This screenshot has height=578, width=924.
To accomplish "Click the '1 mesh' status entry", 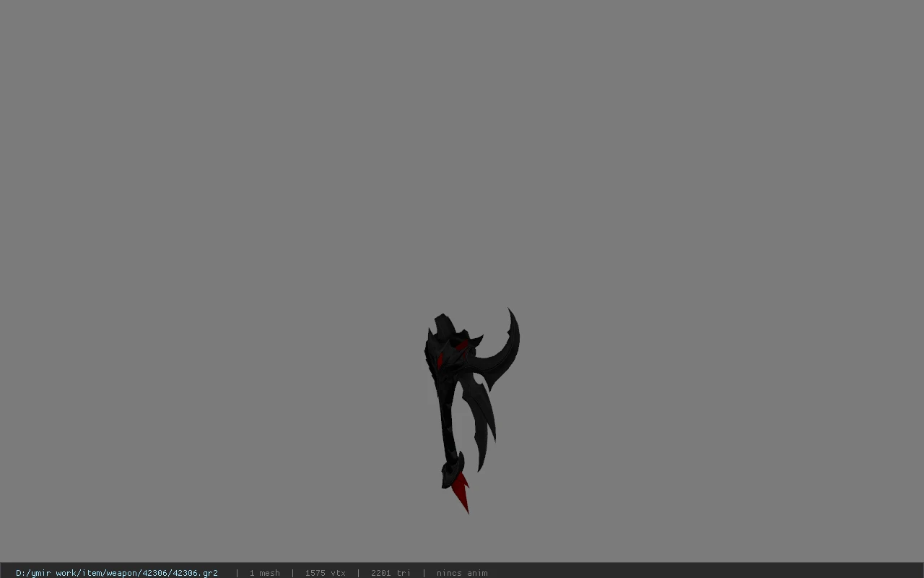I will click(265, 573).
